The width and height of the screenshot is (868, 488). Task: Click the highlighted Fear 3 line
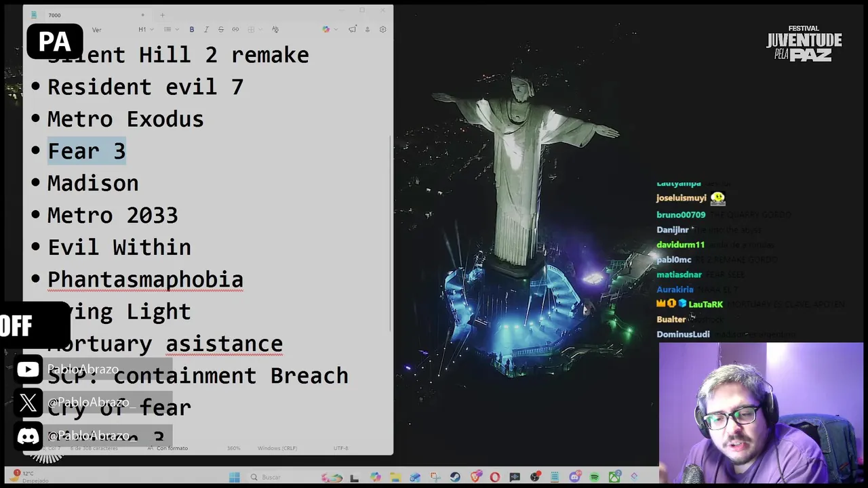86,151
